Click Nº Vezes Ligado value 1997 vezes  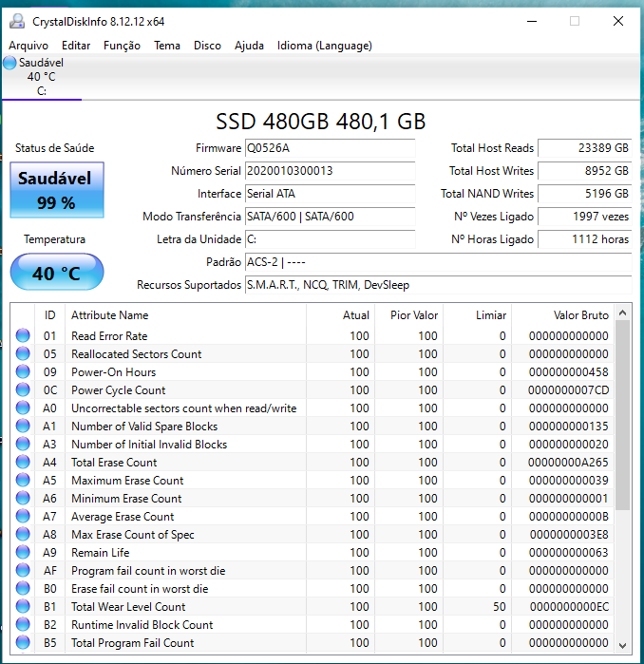(x=585, y=217)
